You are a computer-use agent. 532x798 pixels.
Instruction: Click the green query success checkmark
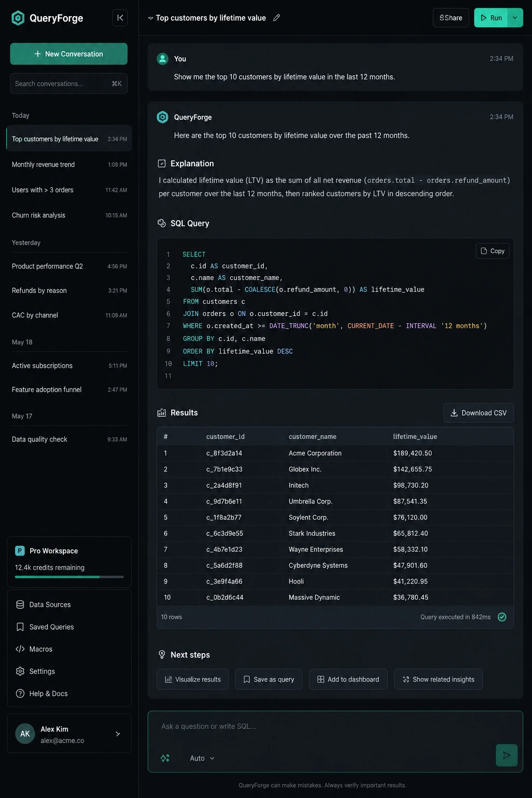pos(502,617)
